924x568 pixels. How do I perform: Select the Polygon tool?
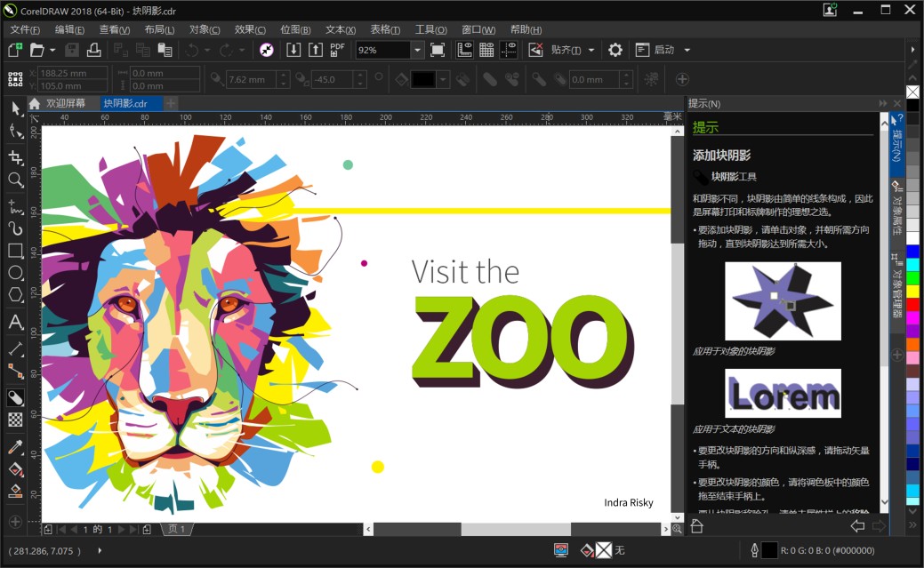point(15,294)
